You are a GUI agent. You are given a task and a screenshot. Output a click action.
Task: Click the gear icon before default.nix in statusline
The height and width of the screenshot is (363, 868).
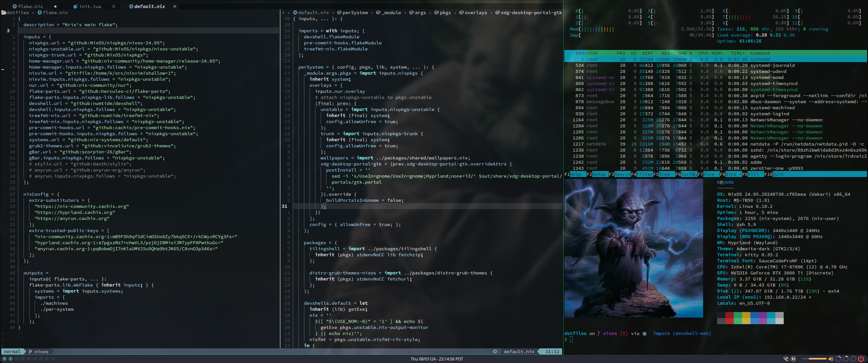click(495, 352)
